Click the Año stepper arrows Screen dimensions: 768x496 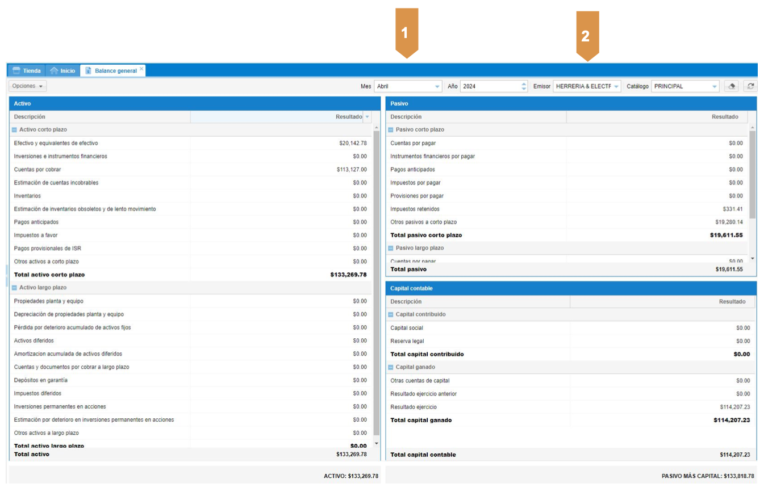[523, 87]
